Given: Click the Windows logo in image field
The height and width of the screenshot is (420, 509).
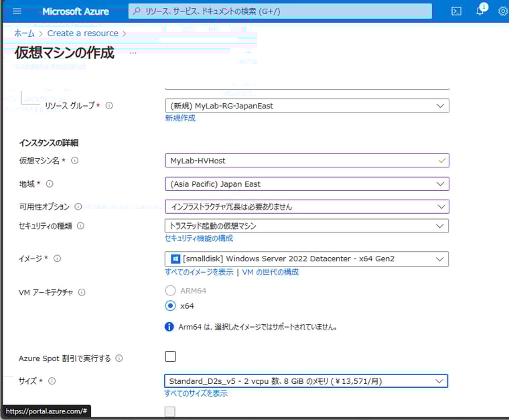Looking at the screenshot, I should click(x=175, y=259).
